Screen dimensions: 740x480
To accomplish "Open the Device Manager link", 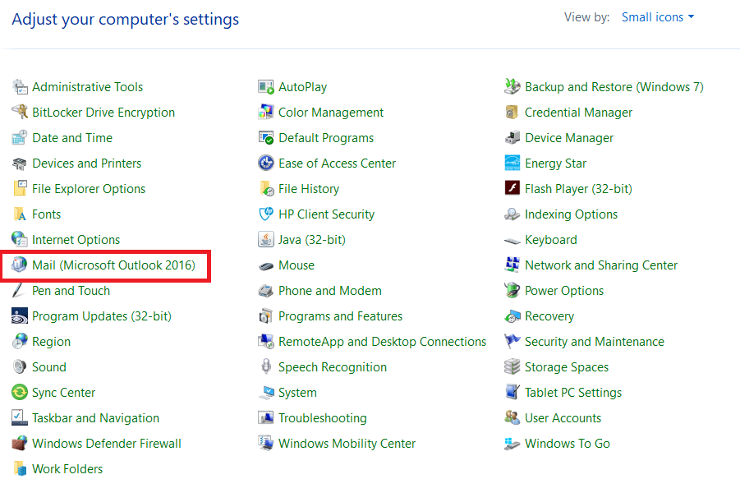I will [569, 138].
